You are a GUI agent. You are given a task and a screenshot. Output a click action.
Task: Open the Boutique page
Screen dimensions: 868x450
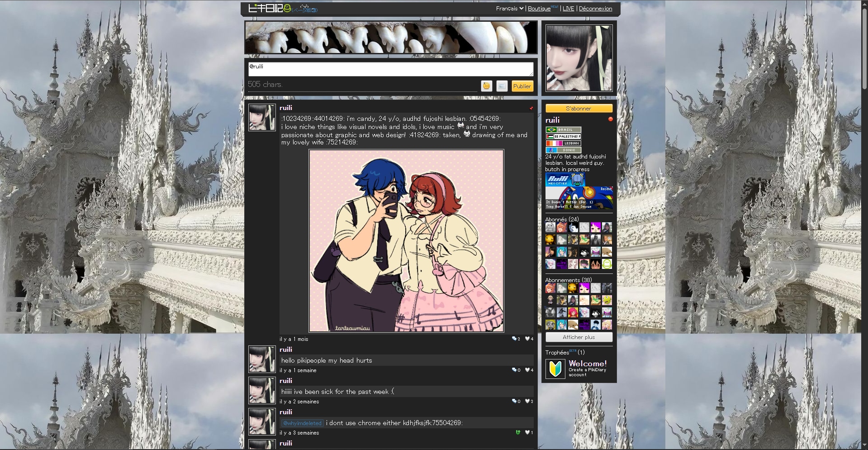pyautogui.click(x=539, y=9)
